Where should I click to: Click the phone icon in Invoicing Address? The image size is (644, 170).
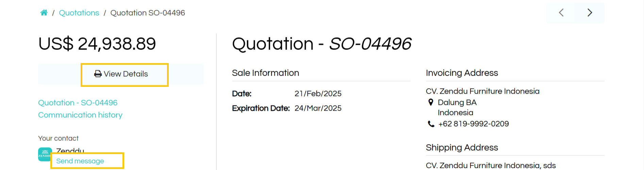(431, 124)
